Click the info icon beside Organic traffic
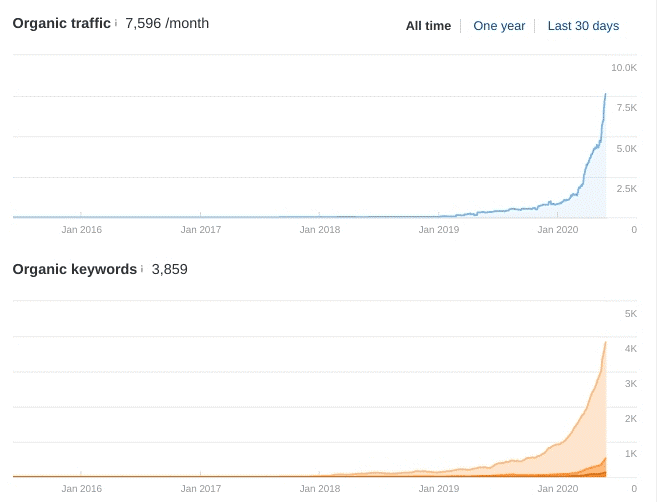657x502 pixels. [x=116, y=23]
